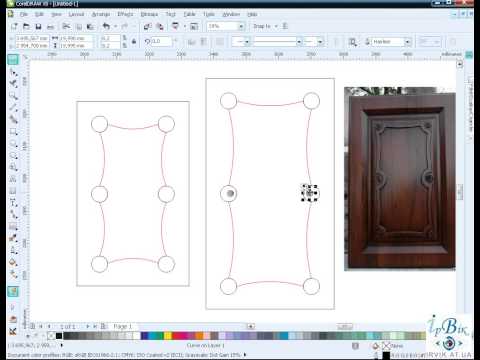480x360 pixels.
Task: Select the Shape tool in the toolbox
Action: coord(13,72)
